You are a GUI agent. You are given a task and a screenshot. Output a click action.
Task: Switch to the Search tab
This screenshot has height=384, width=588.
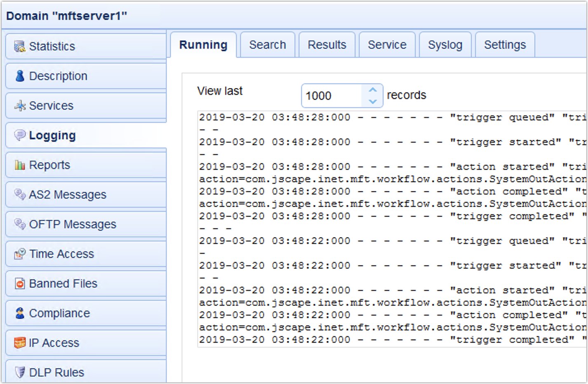click(267, 44)
